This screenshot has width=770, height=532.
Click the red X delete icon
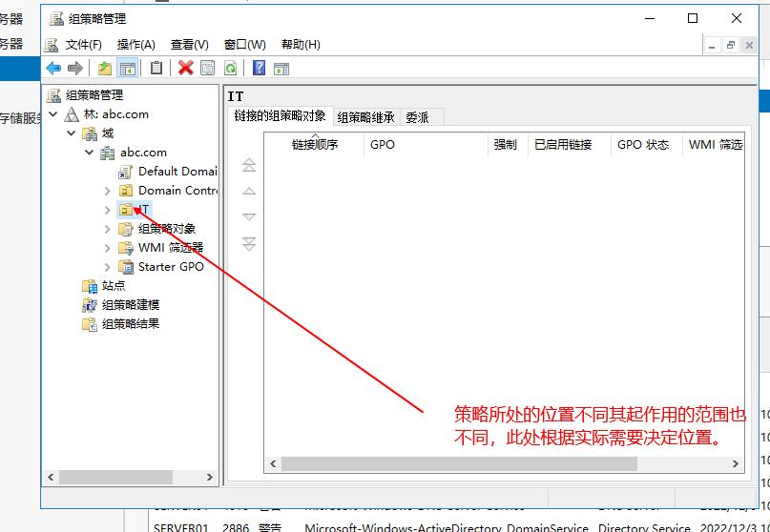pyautogui.click(x=186, y=68)
